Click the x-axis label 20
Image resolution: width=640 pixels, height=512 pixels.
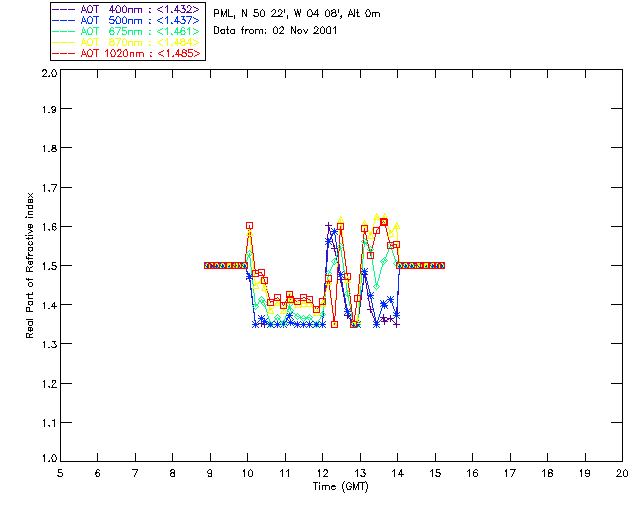tap(622, 473)
